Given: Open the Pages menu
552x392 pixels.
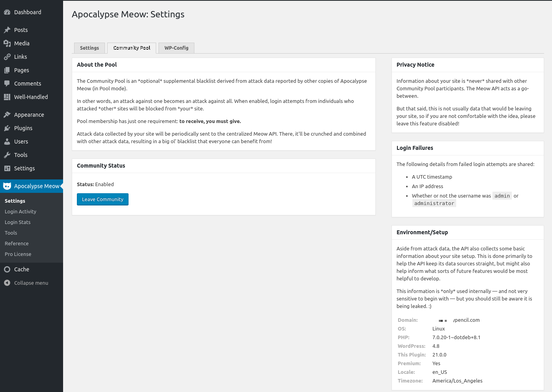Looking at the screenshot, I should pos(32,70).
